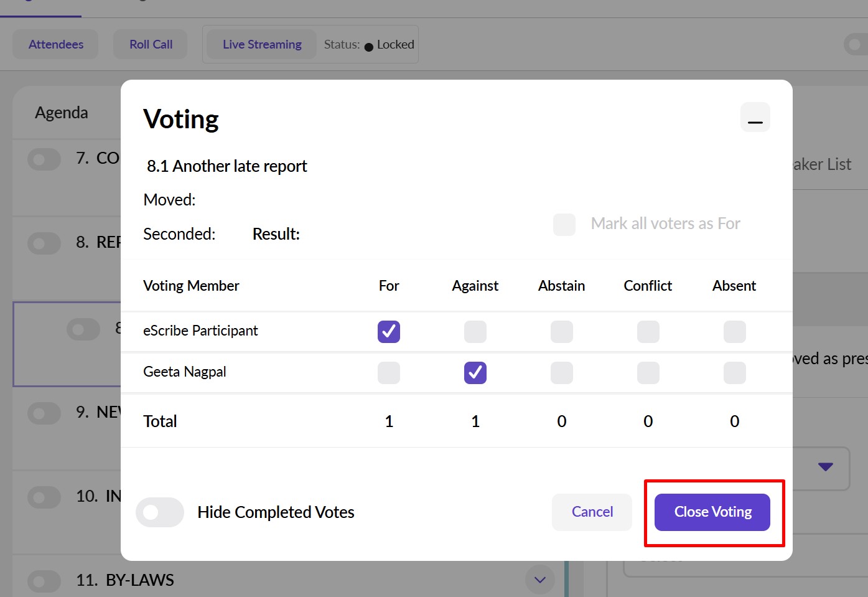Open the Roll Call tab

(151, 45)
